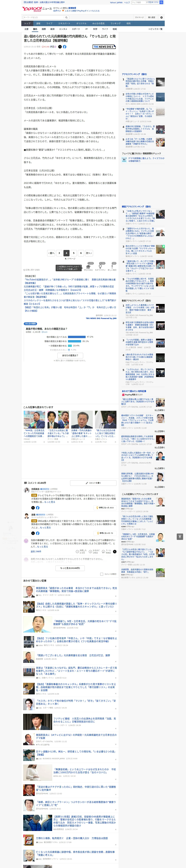The width and height of the screenshot is (186, 868).
Task: Select the エンタメ category tab
Action: pyautogui.click(x=63, y=29)
